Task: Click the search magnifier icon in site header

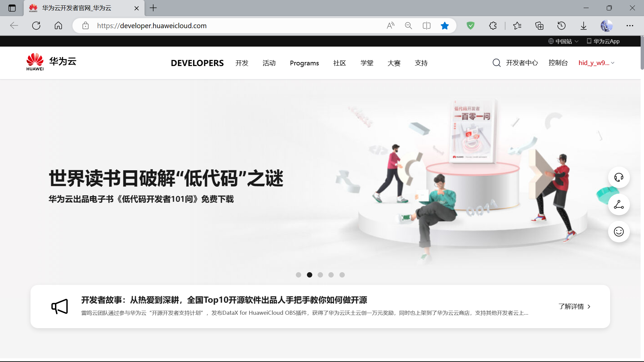Action: coord(496,63)
